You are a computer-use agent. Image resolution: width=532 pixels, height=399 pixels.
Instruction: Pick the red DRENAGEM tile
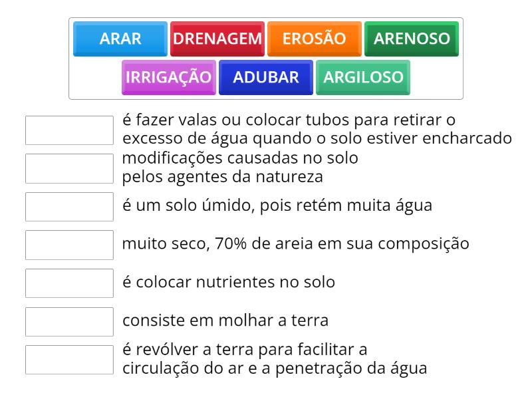point(217,39)
